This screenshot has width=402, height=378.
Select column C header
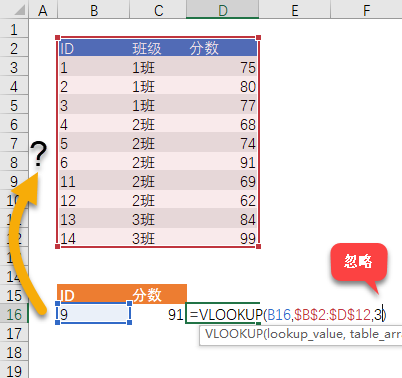click(158, 9)
